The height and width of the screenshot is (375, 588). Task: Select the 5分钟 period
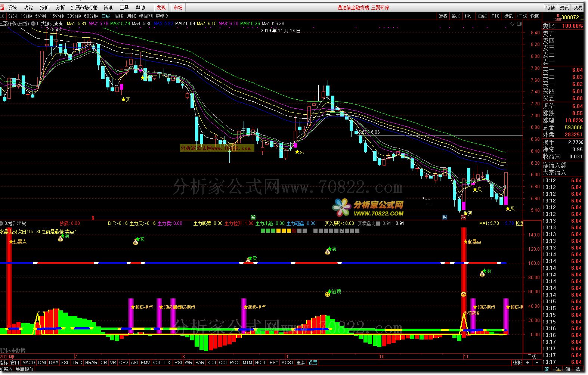click(41, 16)
